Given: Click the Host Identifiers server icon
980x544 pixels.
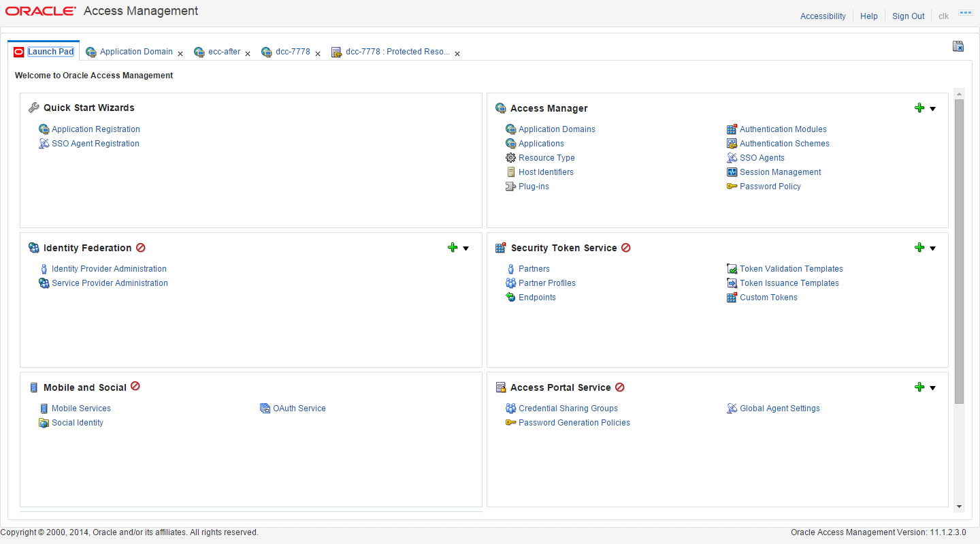Looking at the screenshot, I should pos(511,172).
